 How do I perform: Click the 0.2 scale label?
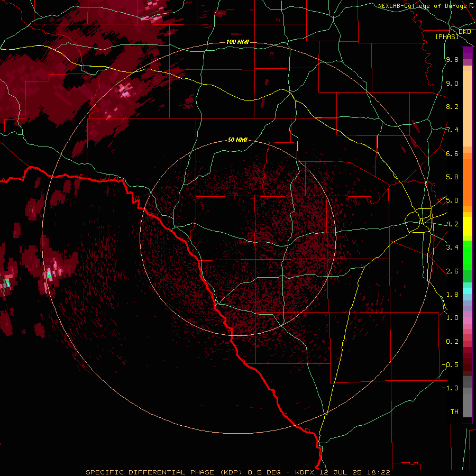452,342
